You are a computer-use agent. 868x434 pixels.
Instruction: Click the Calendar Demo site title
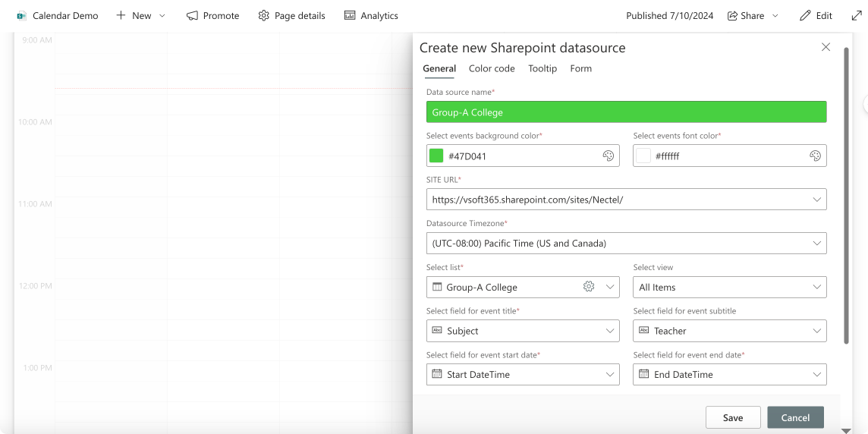point(65,15)
